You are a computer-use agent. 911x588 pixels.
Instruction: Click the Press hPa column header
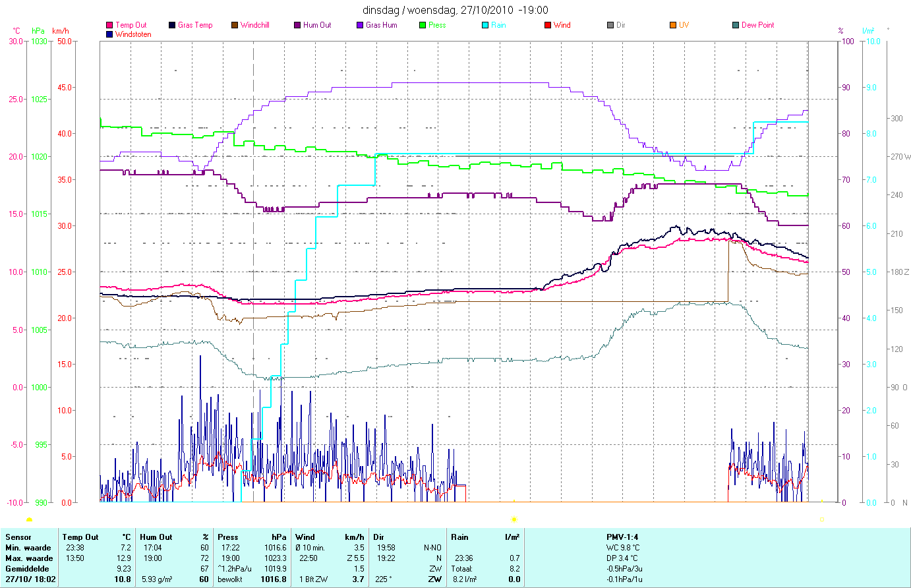tap(252, 537)
